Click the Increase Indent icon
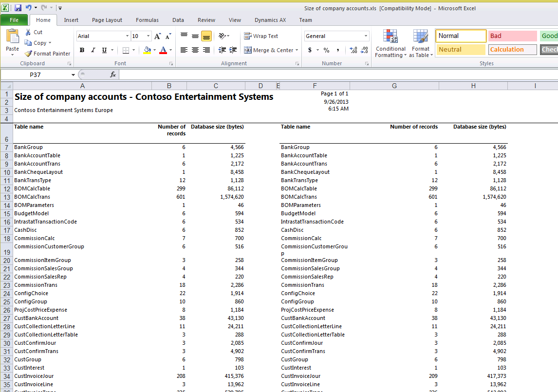The image size is (558, 392). click(x=233, y=50)
